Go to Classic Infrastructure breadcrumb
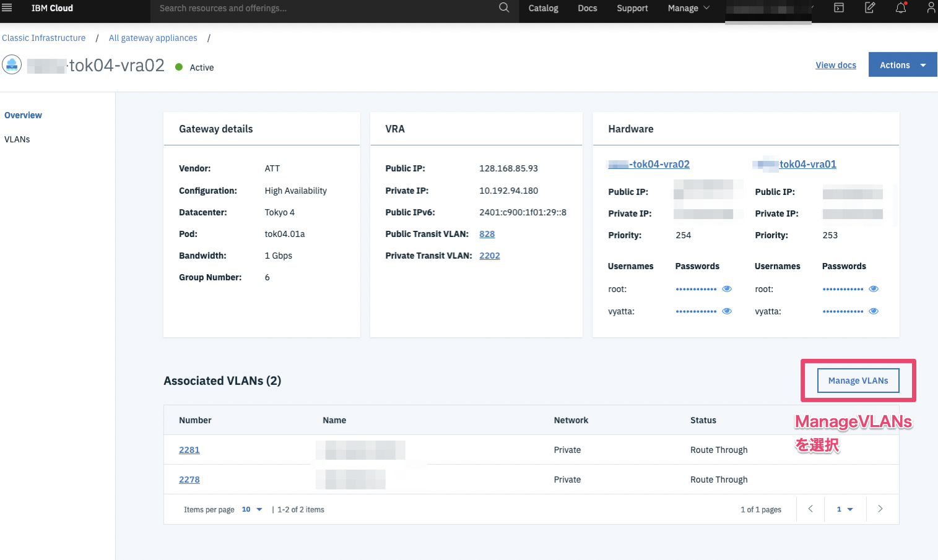 pyautogui.click(x=43, y=38)
